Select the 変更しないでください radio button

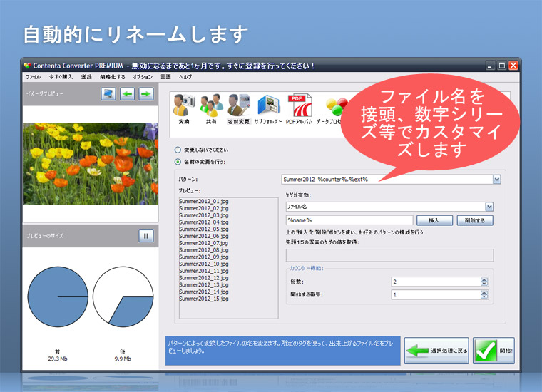[178, 150]
